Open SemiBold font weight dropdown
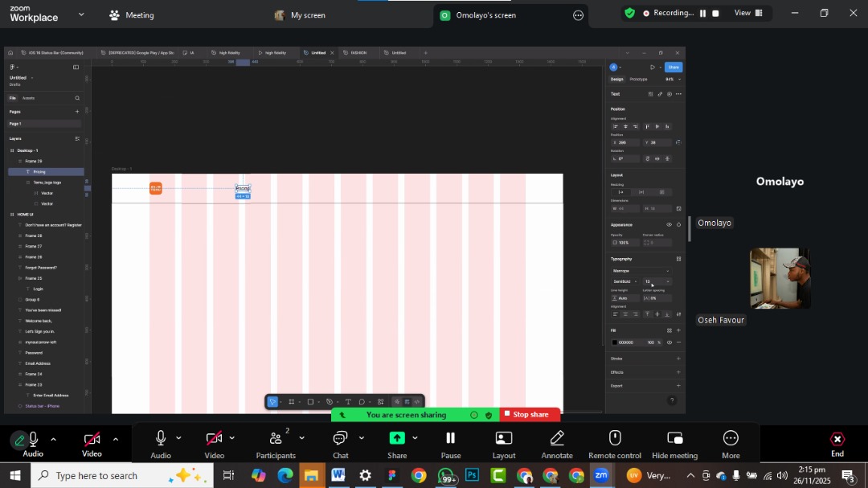The width and height of the screenshot is (868, 488). [x=625, y=281]
